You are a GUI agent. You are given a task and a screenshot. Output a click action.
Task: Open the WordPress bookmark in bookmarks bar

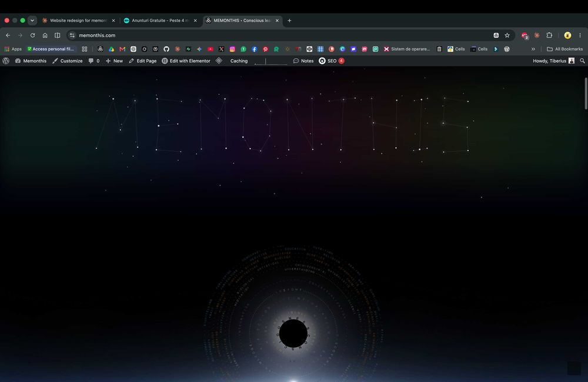pyautogui.click(x=507, y=49)
